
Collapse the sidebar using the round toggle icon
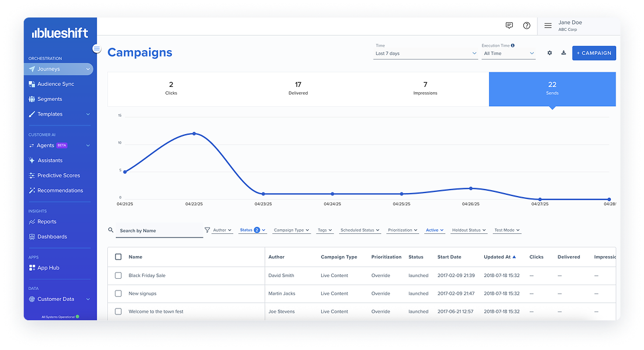(x=97, y=49)
